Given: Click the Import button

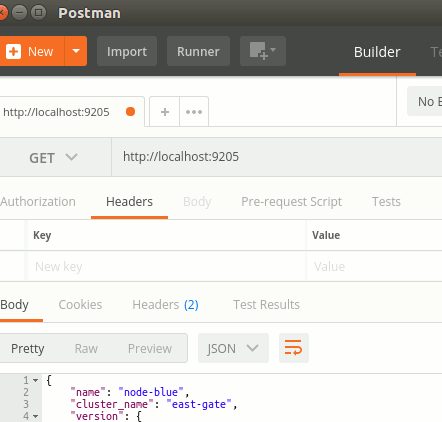Looking at the screenshot, I should pos(127,51).
